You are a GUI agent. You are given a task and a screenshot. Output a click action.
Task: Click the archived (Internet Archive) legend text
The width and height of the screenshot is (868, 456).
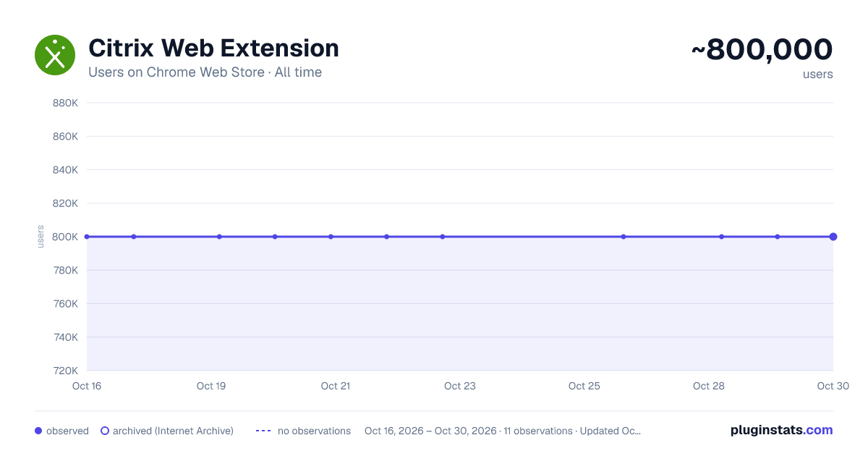pos(173,431)
